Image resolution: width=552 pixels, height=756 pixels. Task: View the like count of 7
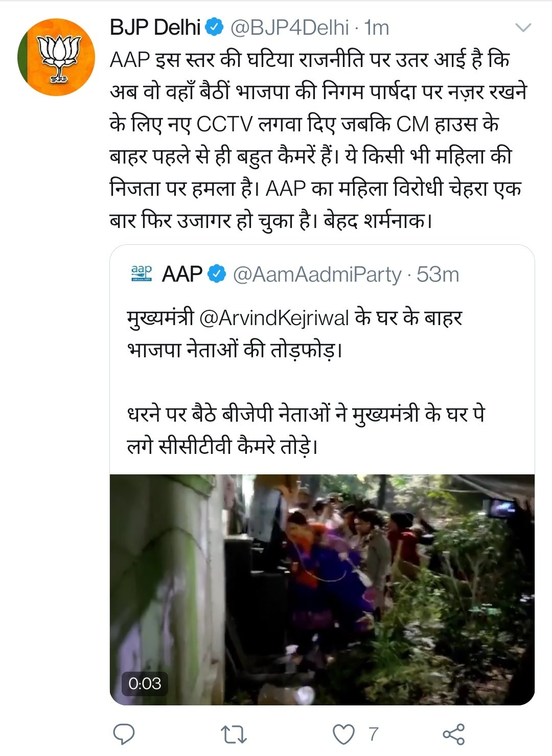point(374,735)
